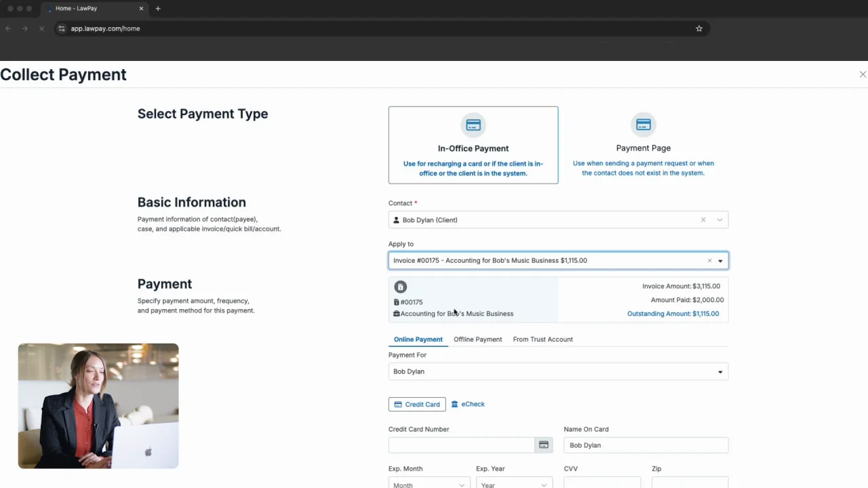
Task: Click the person icon in Contact field
Action: point(397,220)
